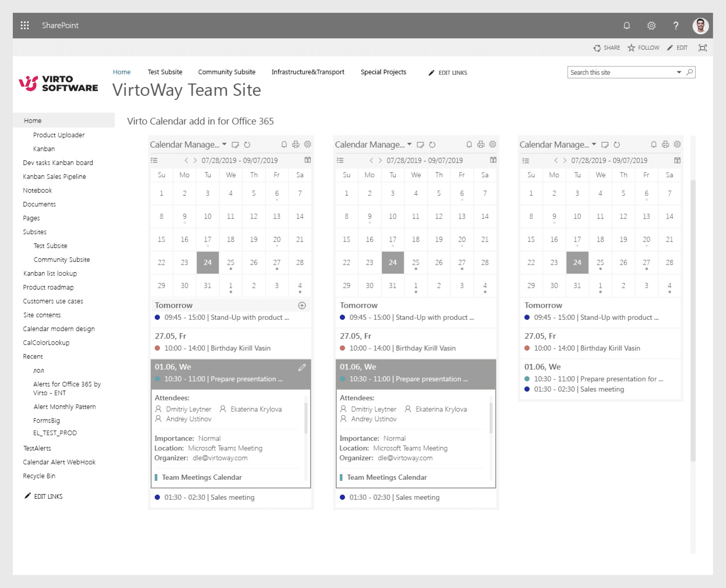Open Community Subsite top navigation tab
Viewport: 726px width, 588px height.
pos(227,72)
